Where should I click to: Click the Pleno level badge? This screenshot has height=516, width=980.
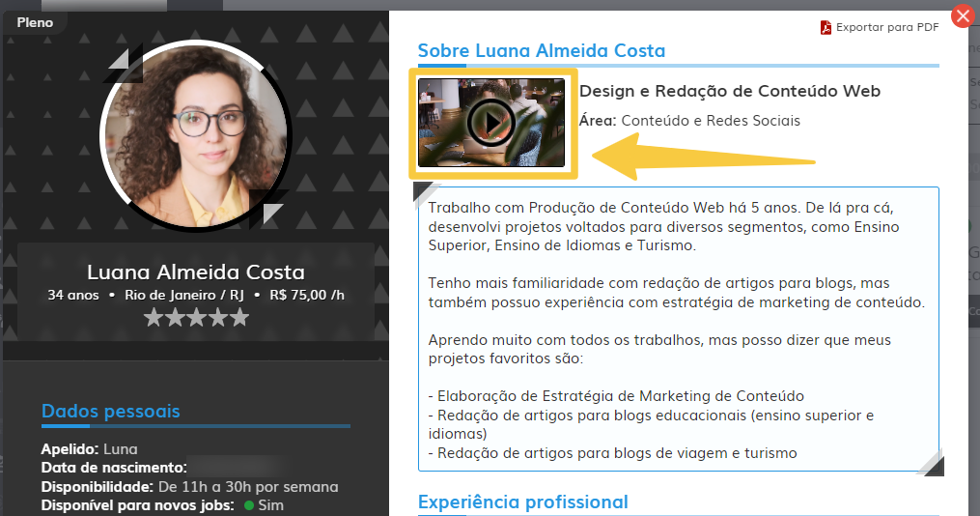coord(35,22)
